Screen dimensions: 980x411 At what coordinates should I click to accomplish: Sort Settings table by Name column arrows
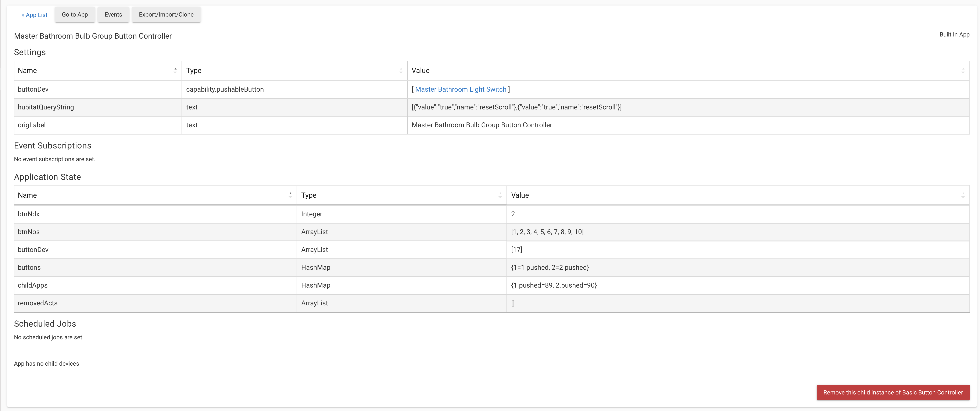point(175,70)
